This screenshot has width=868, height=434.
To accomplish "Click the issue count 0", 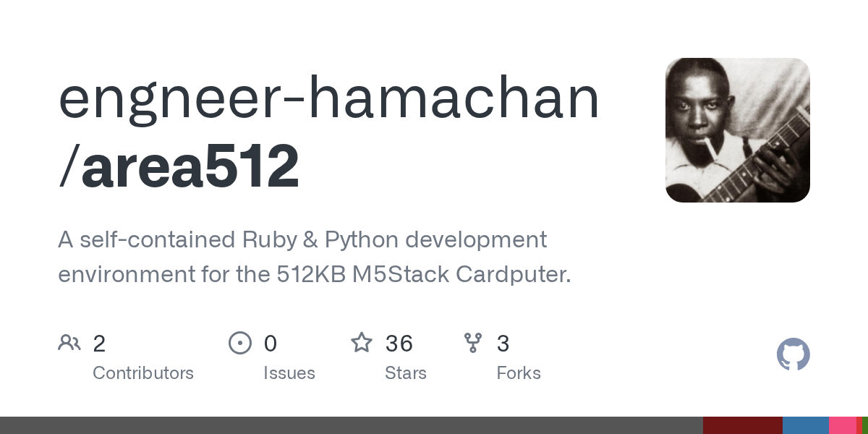I will [271, 344].
